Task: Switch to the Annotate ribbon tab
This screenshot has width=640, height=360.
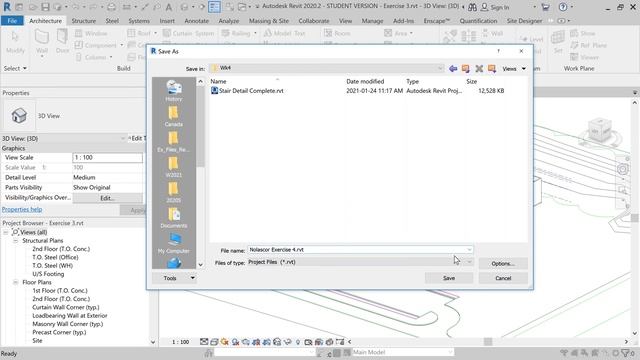Action: [196, 20]
